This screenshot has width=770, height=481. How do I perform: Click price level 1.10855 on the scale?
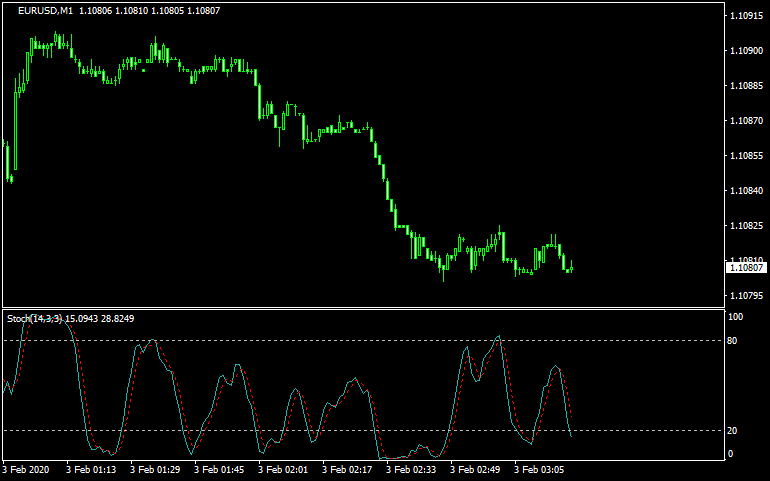[x=747, y=156]
